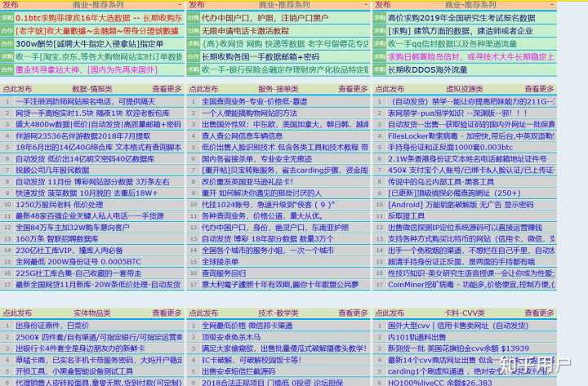Image resolution: width=588 pixels, height=386 pixels.
Task: Open row 11 '各种查询业务, 价格公道'
Action: 262,216
